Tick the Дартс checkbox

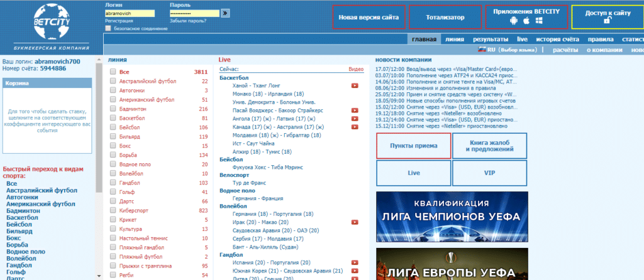point(113,202)
